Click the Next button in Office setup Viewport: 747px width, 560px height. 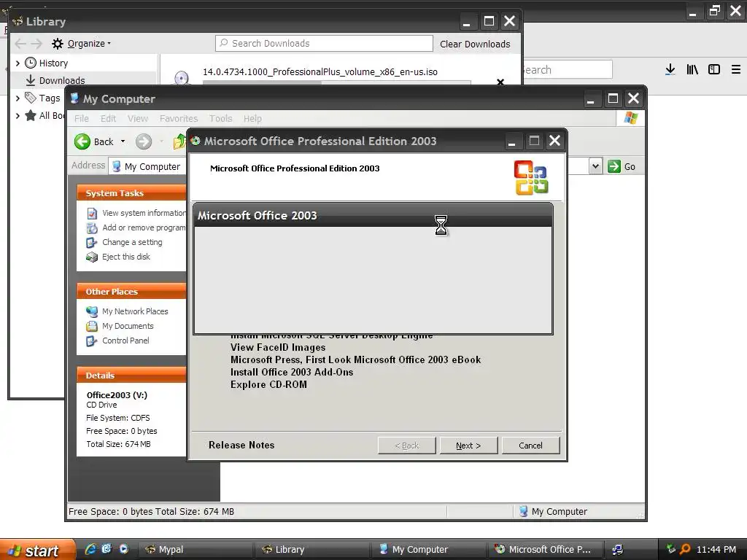click(469, 446)
